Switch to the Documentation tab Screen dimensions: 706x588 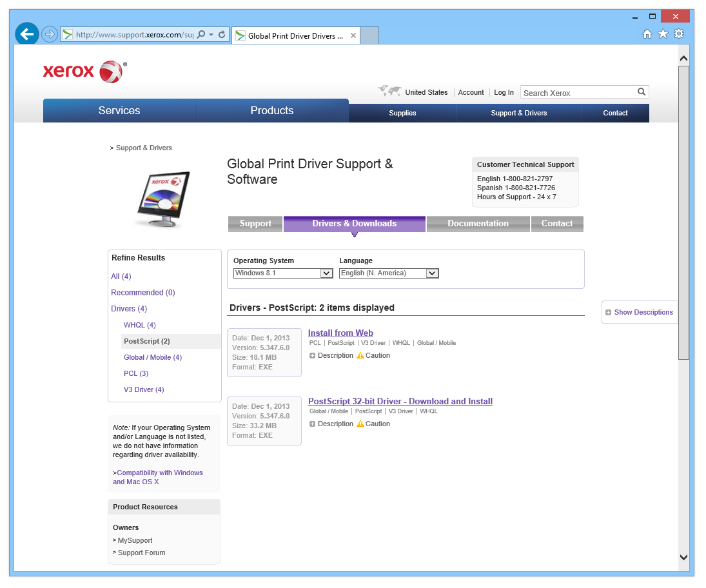pyautogui.click(x=478, y=224)
